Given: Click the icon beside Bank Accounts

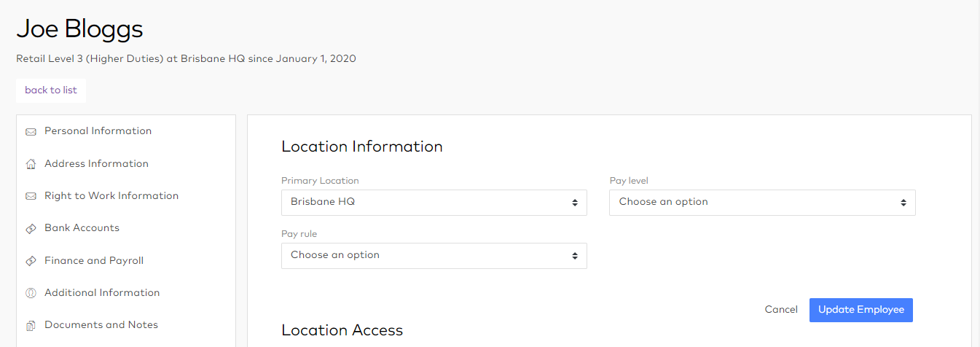Looking at the screenshot, I should pos(31,229).
